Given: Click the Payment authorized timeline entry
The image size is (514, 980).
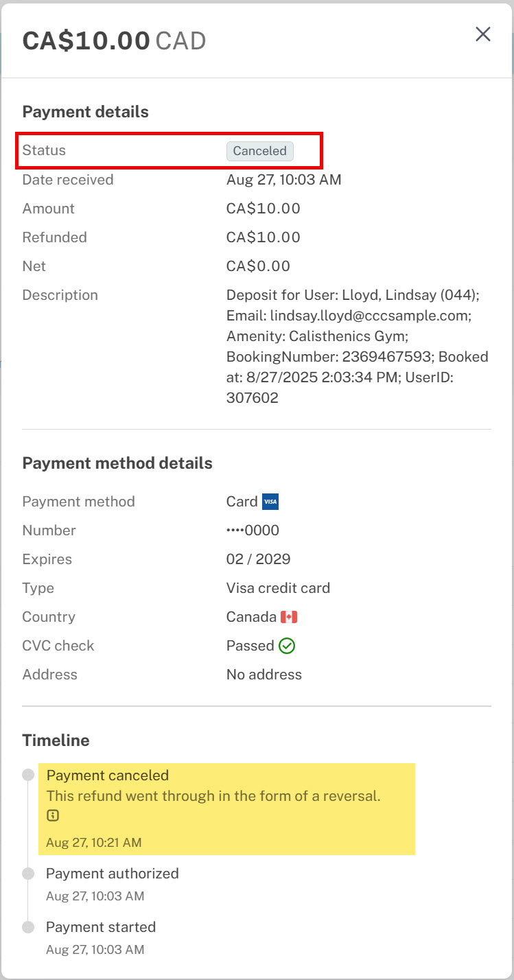Looking at the screenshot, I should click(x=113, y=884).
